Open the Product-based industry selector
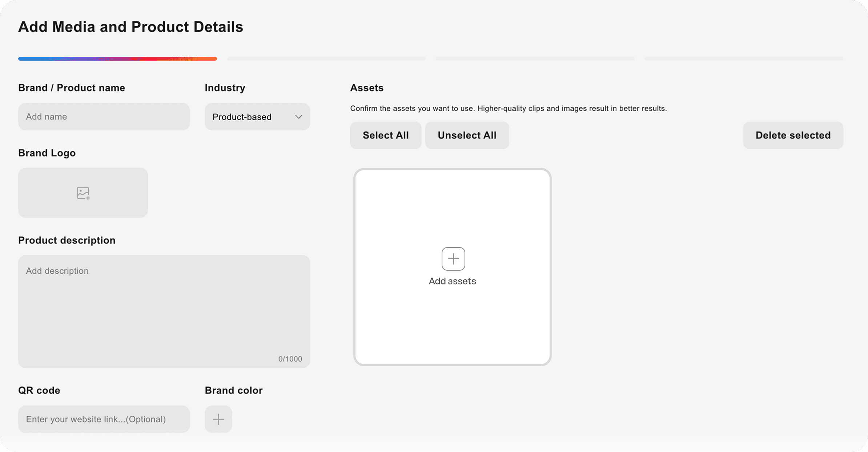Image resolution: width=868 pixels, height=452 pixels. [x=247, y=117]
